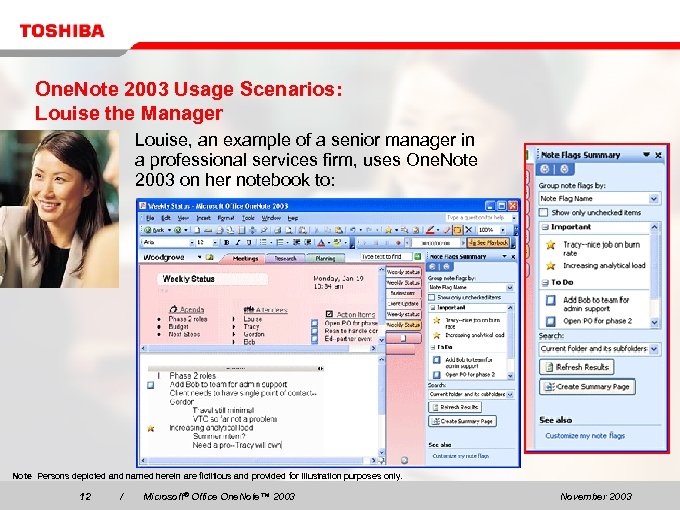Toggle Italic formatting

(238, 242)
